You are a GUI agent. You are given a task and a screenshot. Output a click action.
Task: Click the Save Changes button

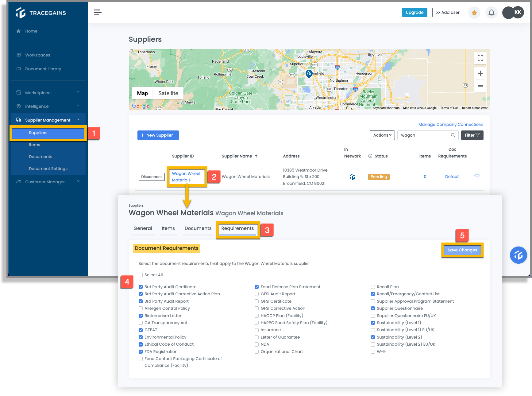pyautogui.click(x=462, y=250)
